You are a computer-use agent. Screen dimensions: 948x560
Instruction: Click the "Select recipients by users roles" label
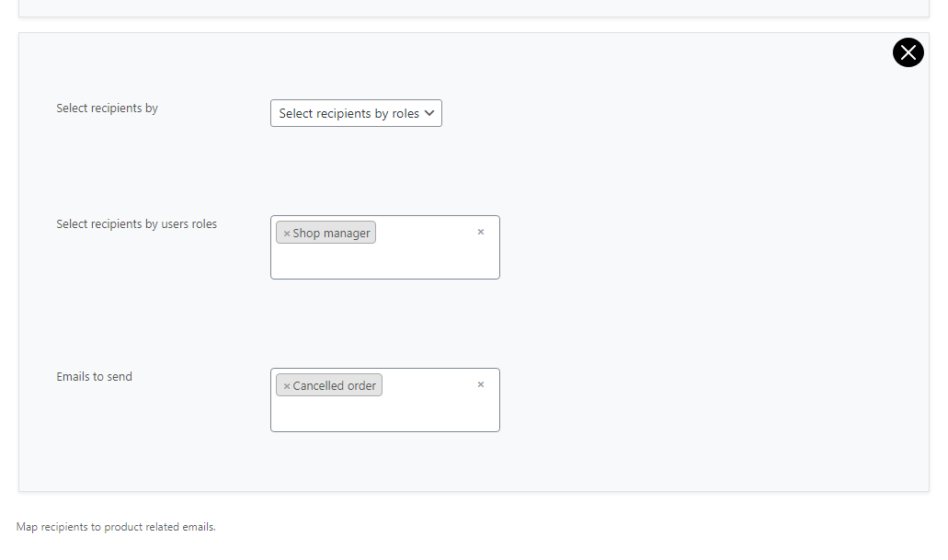tap(136, 224)
